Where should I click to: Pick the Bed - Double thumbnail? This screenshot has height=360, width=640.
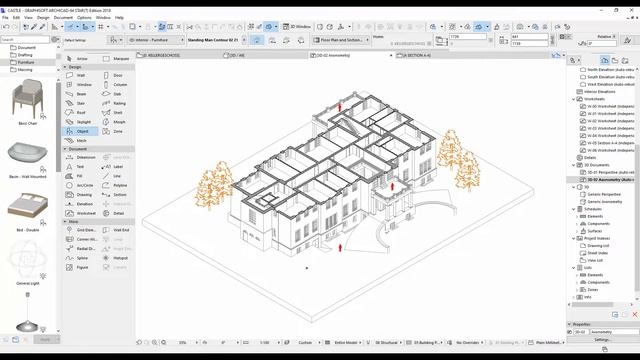coord(27,205)
